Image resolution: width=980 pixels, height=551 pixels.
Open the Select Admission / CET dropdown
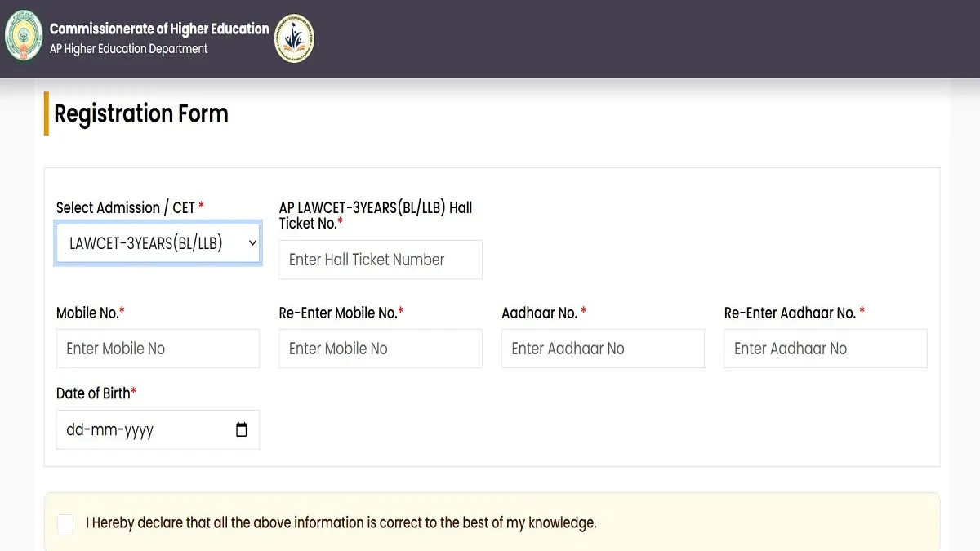158,242
